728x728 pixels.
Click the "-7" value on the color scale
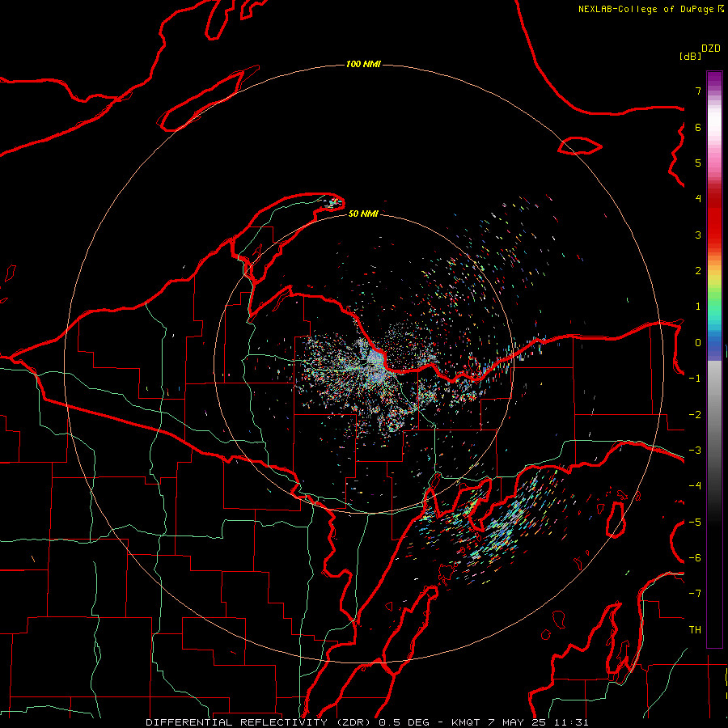695,594
